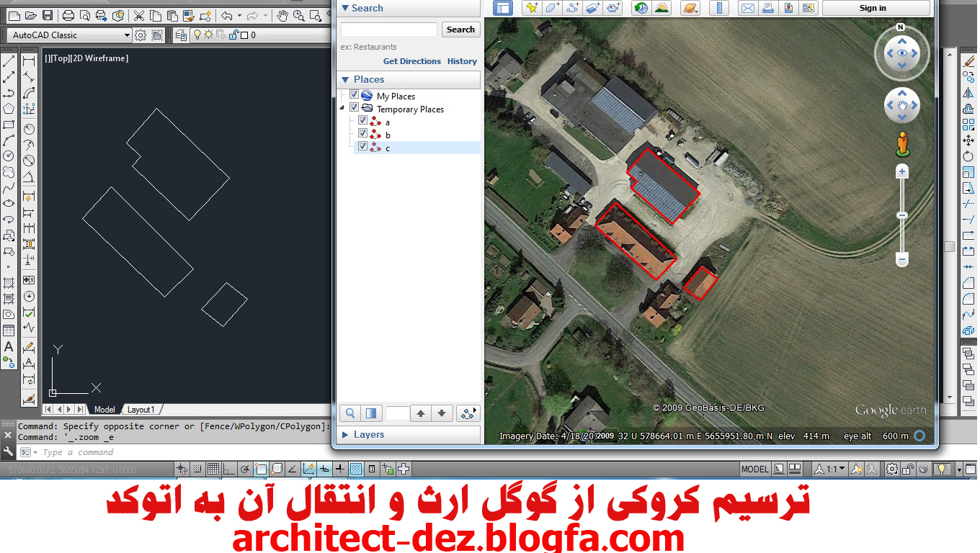This screenshot has height=553, width=980.
Task: Show historical imagery clock icon
Action: tap(641, 8)
